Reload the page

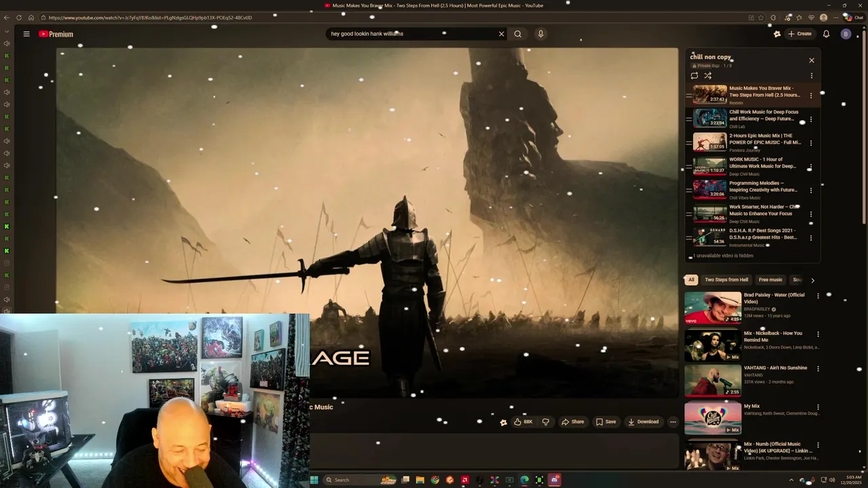click(x=19, y=18)
